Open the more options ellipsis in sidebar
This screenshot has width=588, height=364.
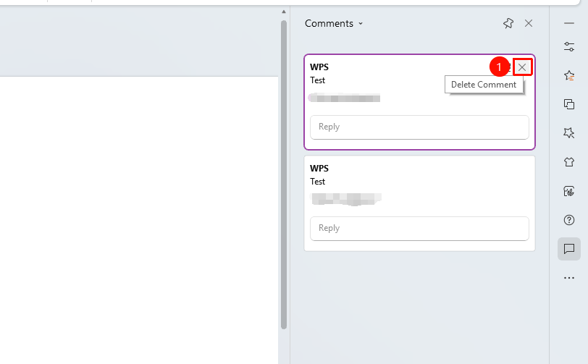569,278
